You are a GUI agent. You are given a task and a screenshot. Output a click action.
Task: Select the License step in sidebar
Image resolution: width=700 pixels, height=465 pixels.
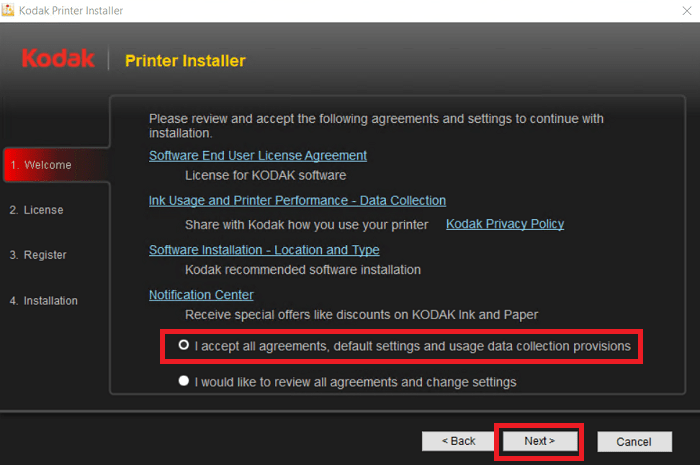37,210
